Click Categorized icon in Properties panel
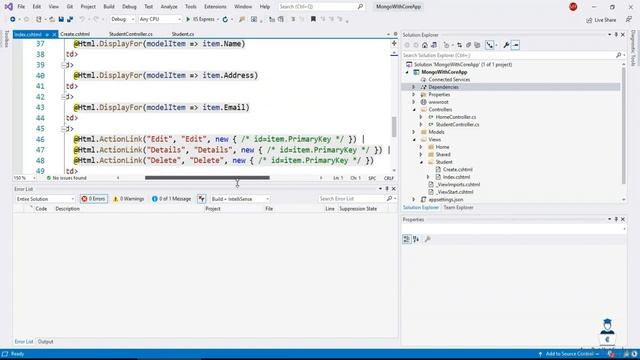Viewport: 640px width, 360px height. click(407, 239)
